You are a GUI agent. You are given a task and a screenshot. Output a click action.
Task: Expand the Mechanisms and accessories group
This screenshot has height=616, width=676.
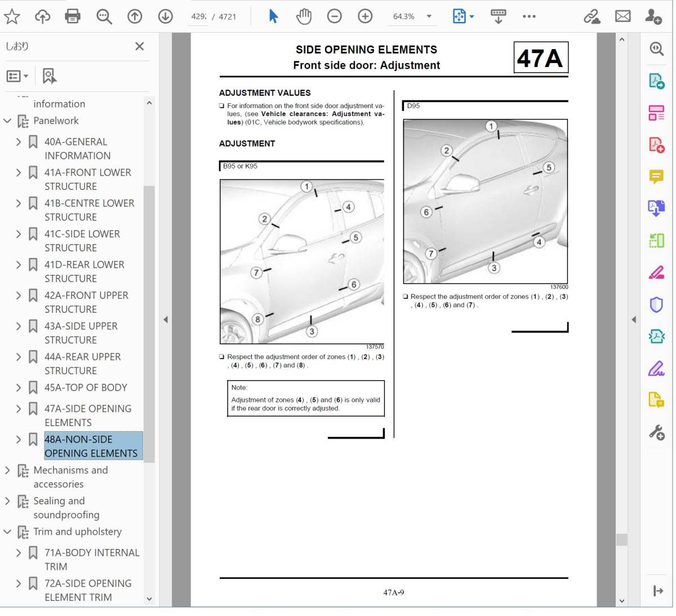click(7, 470)
